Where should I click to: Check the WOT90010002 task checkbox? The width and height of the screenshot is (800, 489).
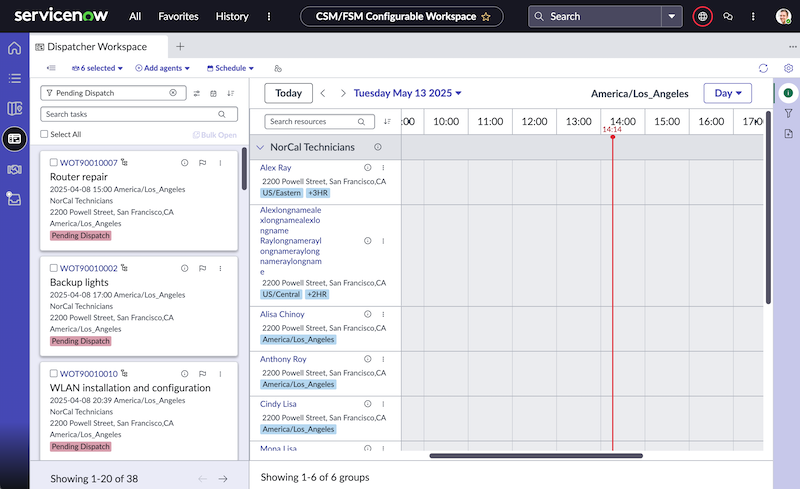54,268
